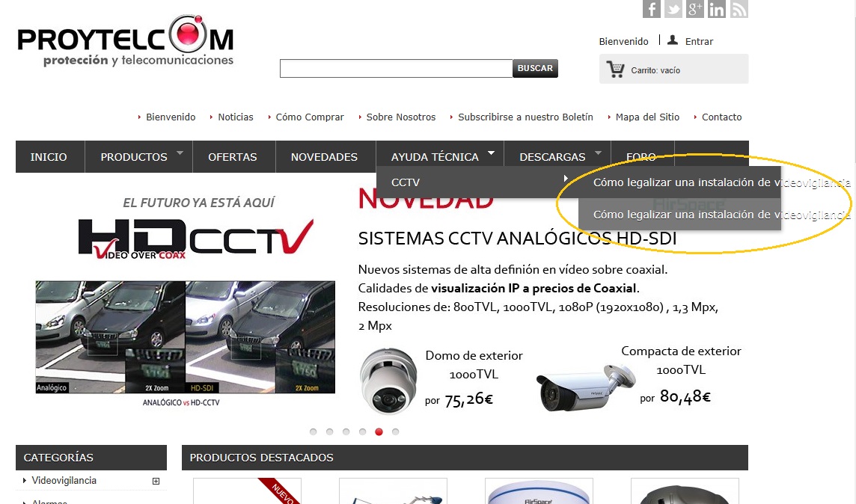The image size is (856, 504).
Task: Expand the CCTV submenu arrow
Action: point(566,178)
